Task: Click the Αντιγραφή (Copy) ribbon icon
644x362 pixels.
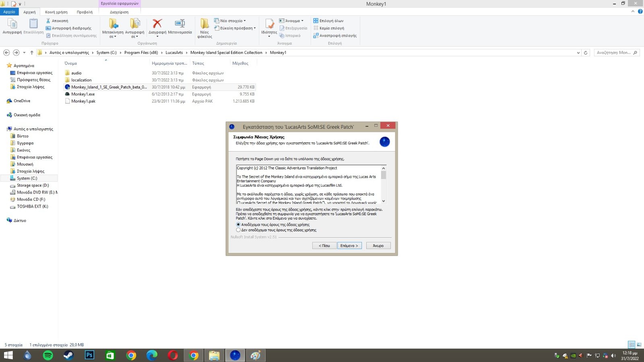Action: 12,26
